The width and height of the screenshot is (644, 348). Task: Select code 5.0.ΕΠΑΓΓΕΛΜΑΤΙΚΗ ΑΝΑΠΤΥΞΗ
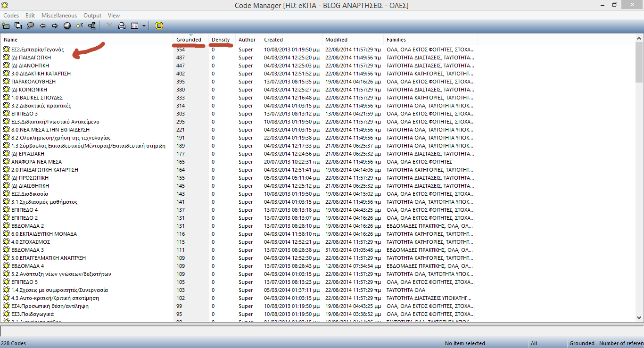[x=49, y=258]
